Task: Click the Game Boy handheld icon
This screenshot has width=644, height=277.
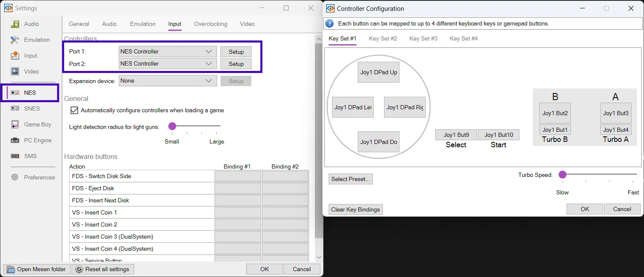Action: (15, 124)
